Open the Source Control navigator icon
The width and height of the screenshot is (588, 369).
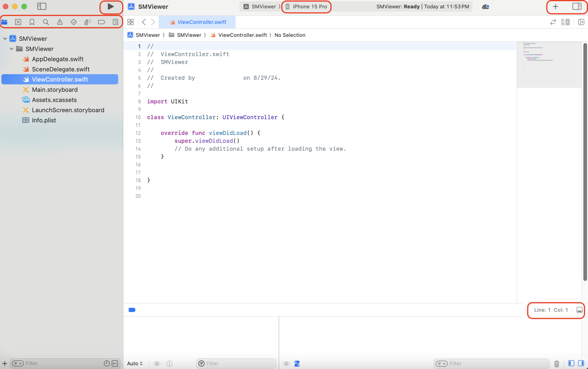tap(18, 22)
